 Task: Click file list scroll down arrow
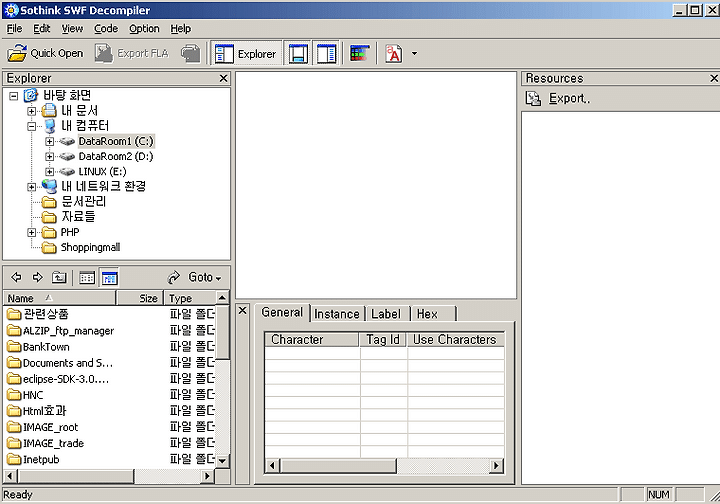[222, 460]
